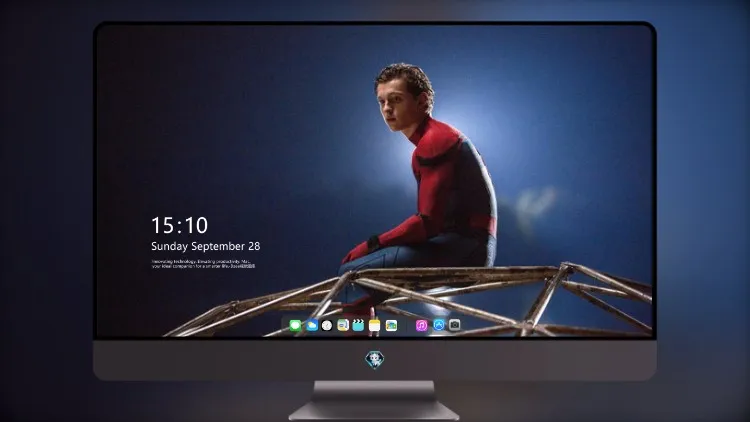Image resolution: width=750 pixels, height=422 pixels.
Task: Launch the pink iTunes music app
Action: pyautogui.click(x=421, y=326)
